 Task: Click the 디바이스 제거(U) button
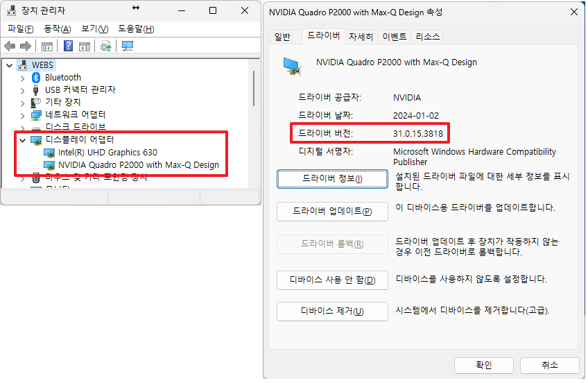click(332, 312)
